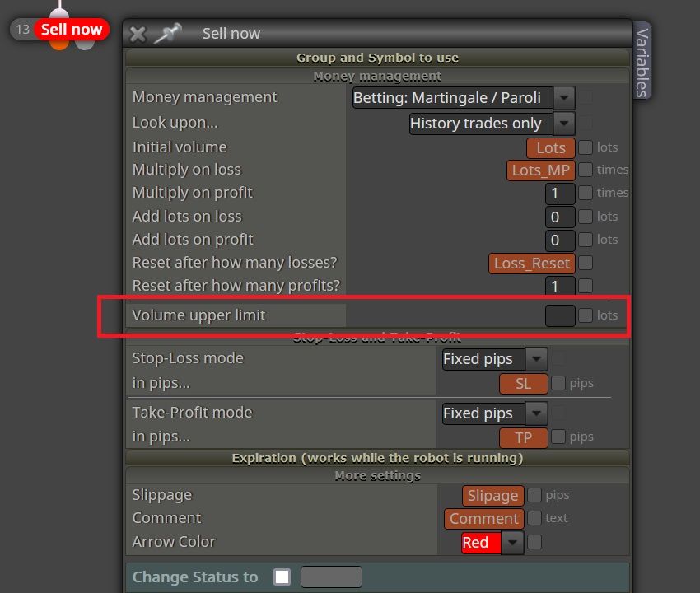The width and height of the screenshot is (700, 593).
Task: Click the Money management row label
Action: tap(204, 97)
